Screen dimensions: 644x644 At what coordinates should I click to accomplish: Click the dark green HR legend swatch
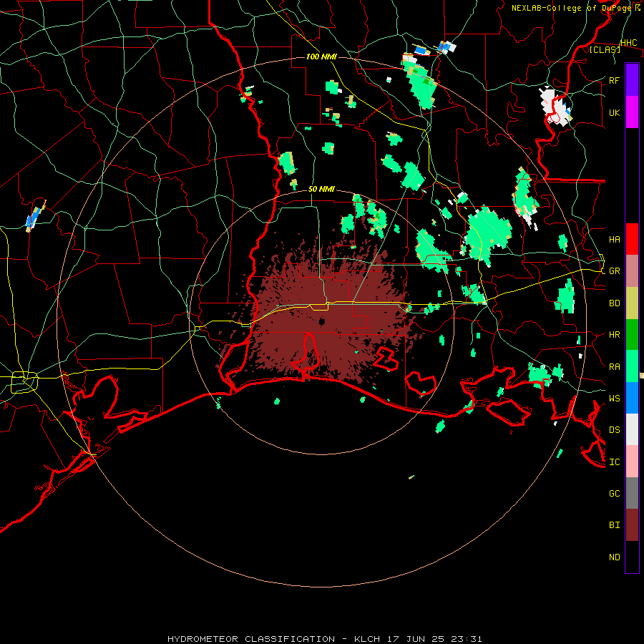click(x=632, y=334)
